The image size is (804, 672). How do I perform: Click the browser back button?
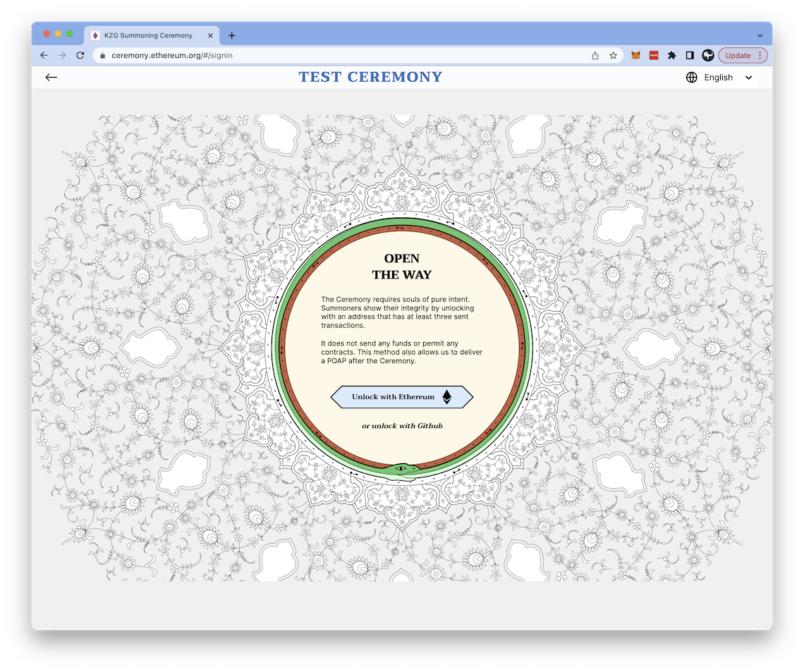[x=44, y=55]
